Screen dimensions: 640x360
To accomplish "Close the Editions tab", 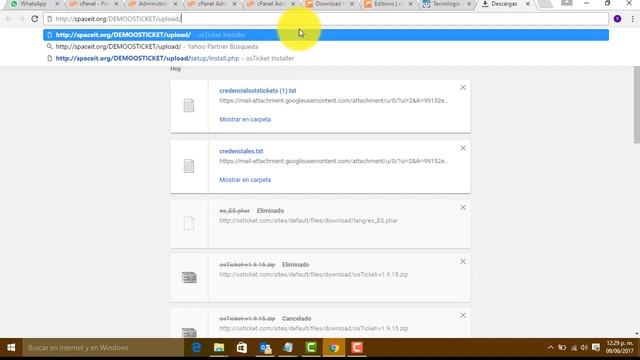I will 411,4.
